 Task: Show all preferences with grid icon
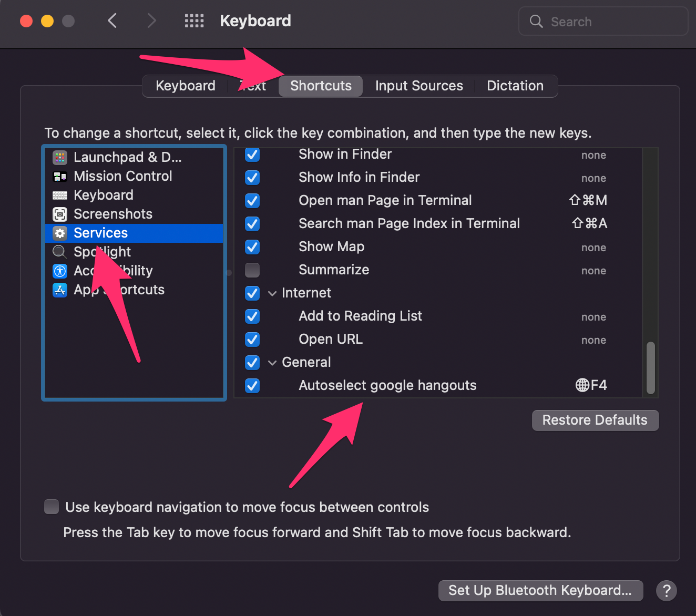click(194, 21)
